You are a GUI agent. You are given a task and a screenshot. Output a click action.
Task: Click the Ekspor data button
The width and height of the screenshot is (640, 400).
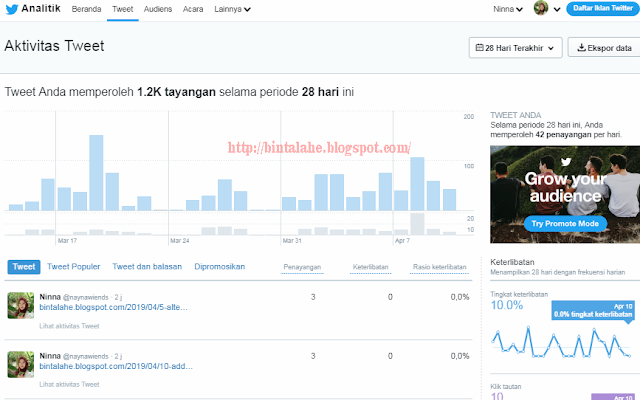point(604,48)
